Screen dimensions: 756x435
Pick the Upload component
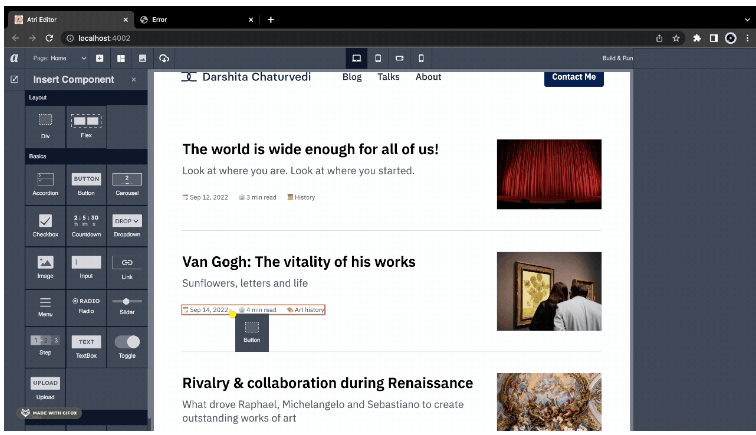(45, 388)
